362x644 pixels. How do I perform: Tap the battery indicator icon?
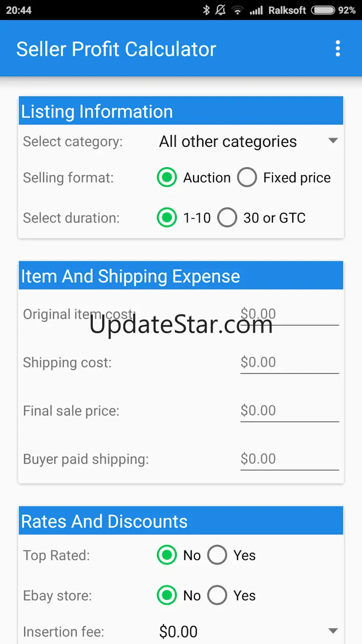click(x=323, y=10)
